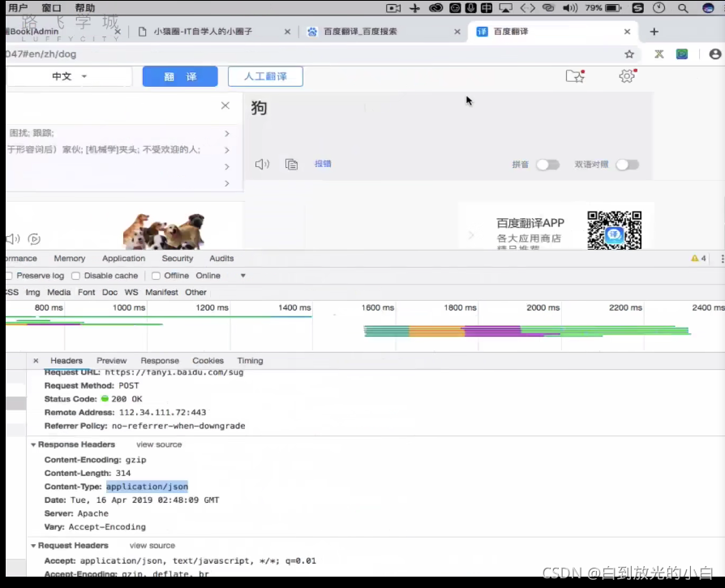This screenshot has height=588, width=725.
Task: Open the Cookies tab of the request
Action: pos(208,361)
